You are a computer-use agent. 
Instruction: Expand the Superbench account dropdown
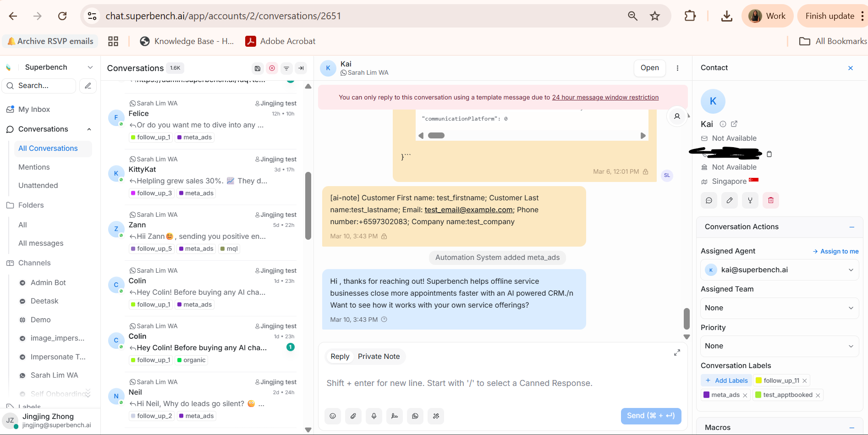[x=90, y=67]
